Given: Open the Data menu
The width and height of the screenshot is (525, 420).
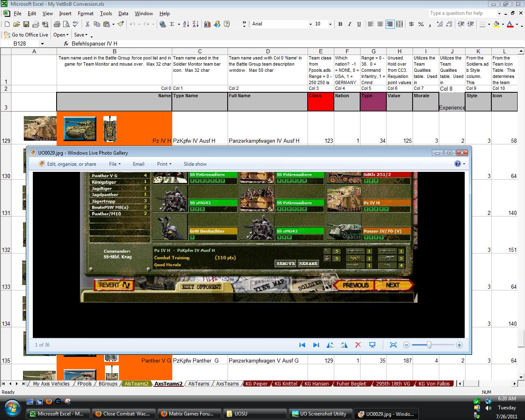Looking at the screenshot, I should 123,14.
